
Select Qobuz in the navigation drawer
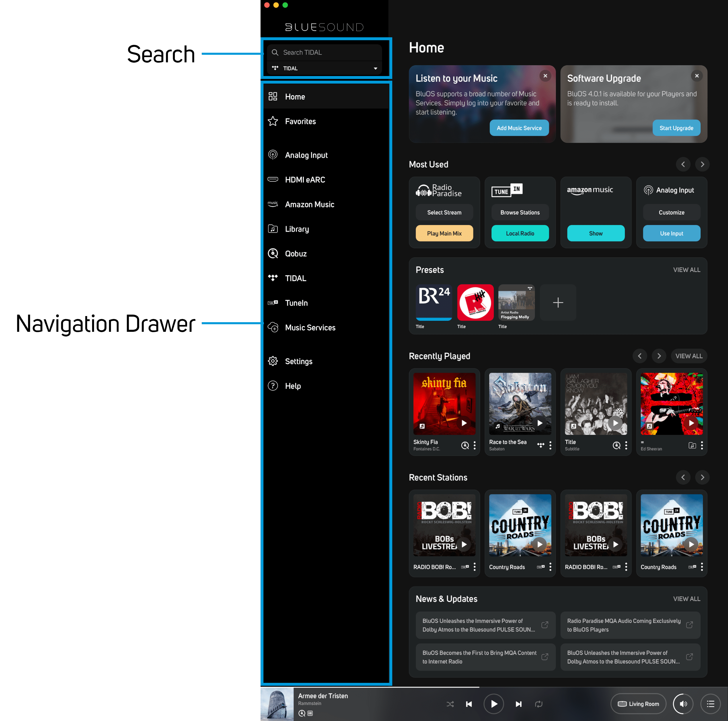[296, 253]
